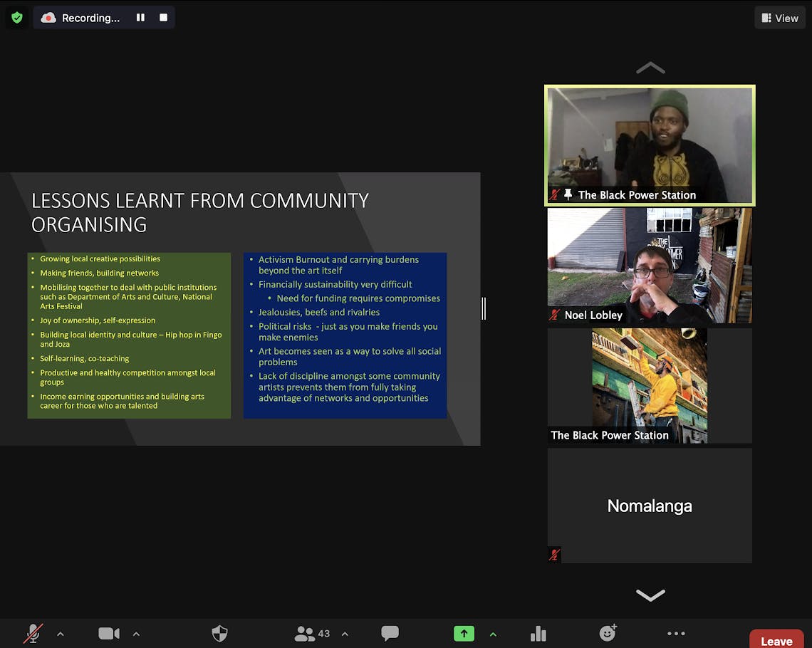Expand audio options arrow next to microphone
The image size is (812, 648).
(x=61, y=634)
